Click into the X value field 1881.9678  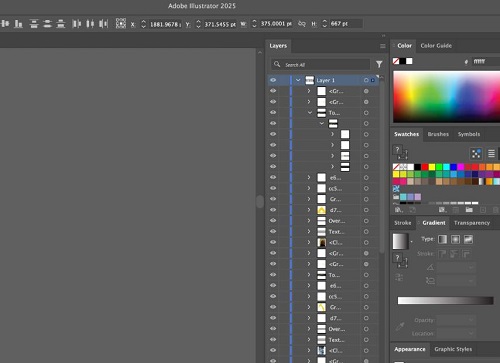click(x=165, y=24)
